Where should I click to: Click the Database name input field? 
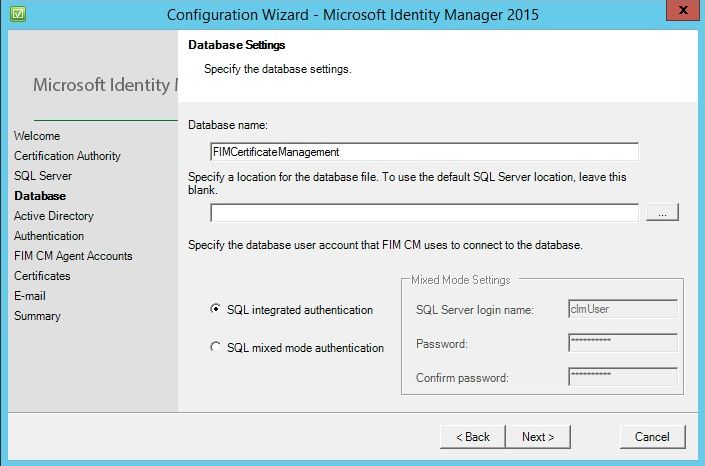point(424,152)
